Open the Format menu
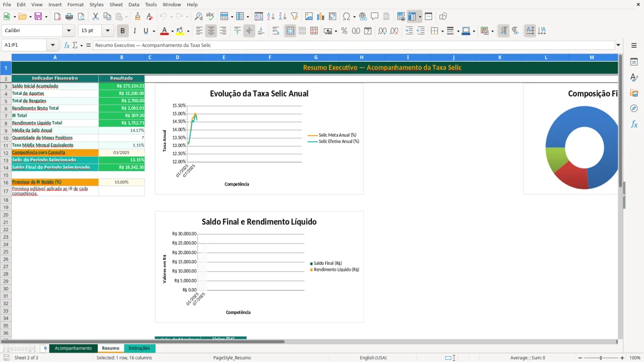This screenshot has width=644, height=362. [x=75, y=4]
